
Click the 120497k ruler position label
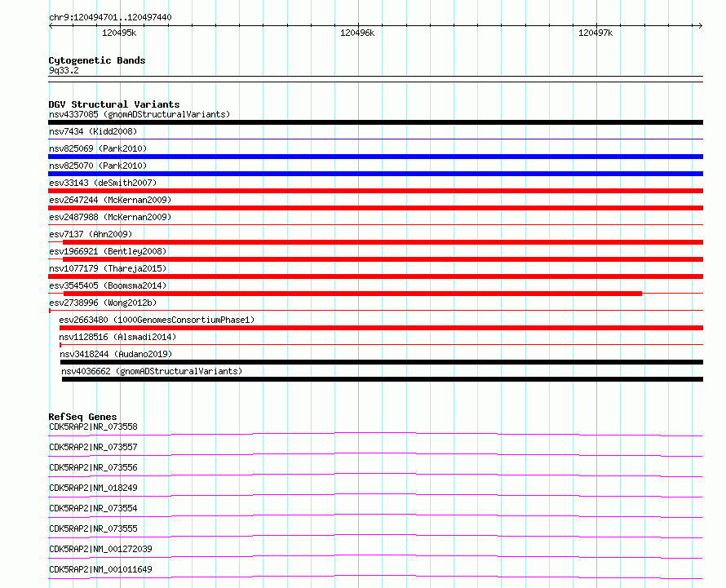[595, 33]
